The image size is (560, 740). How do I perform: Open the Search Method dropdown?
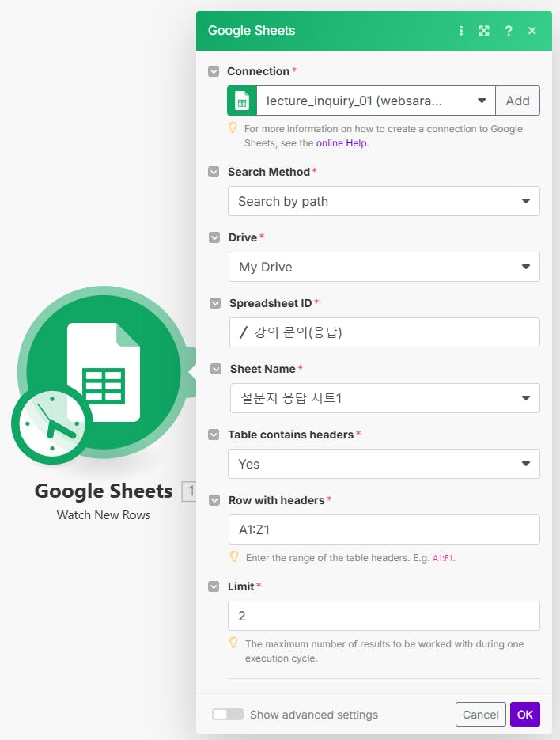[384, 201]
